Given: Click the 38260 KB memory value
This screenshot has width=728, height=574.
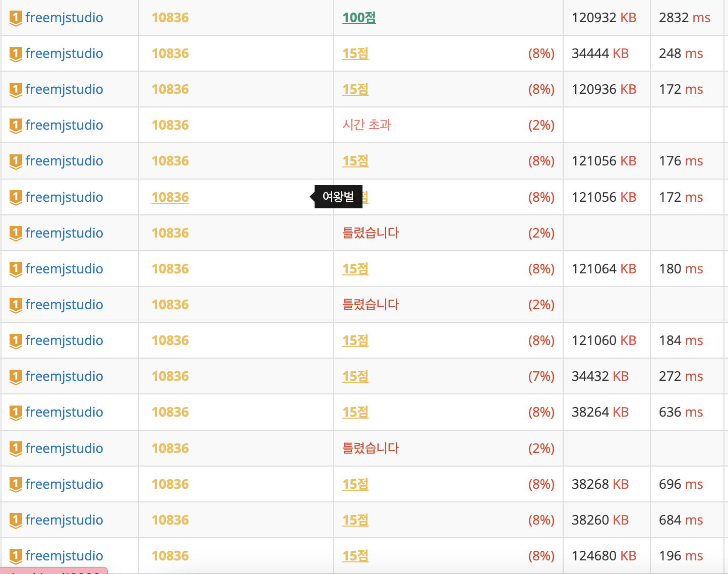Looking at the screenshot, I should [600, 520].
